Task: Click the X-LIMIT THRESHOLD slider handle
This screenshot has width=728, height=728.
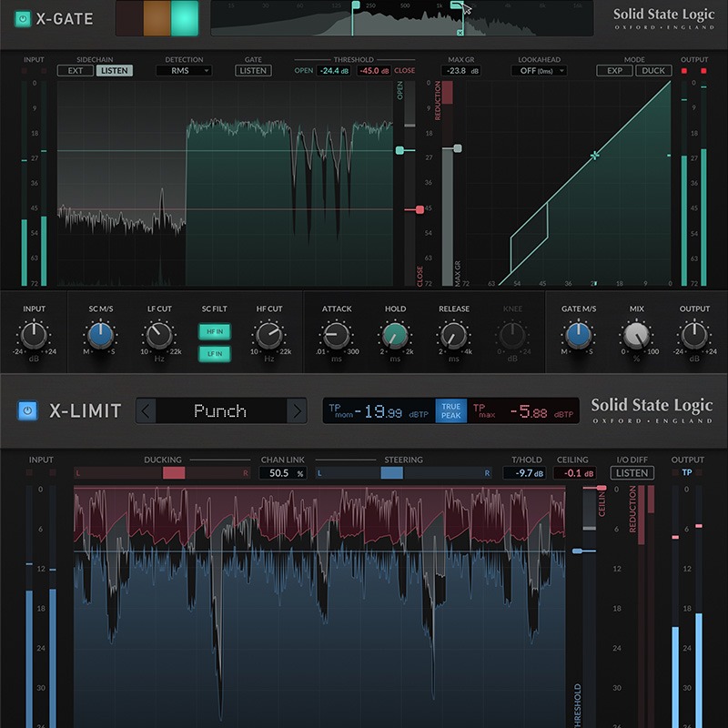Action: (577, 551)
